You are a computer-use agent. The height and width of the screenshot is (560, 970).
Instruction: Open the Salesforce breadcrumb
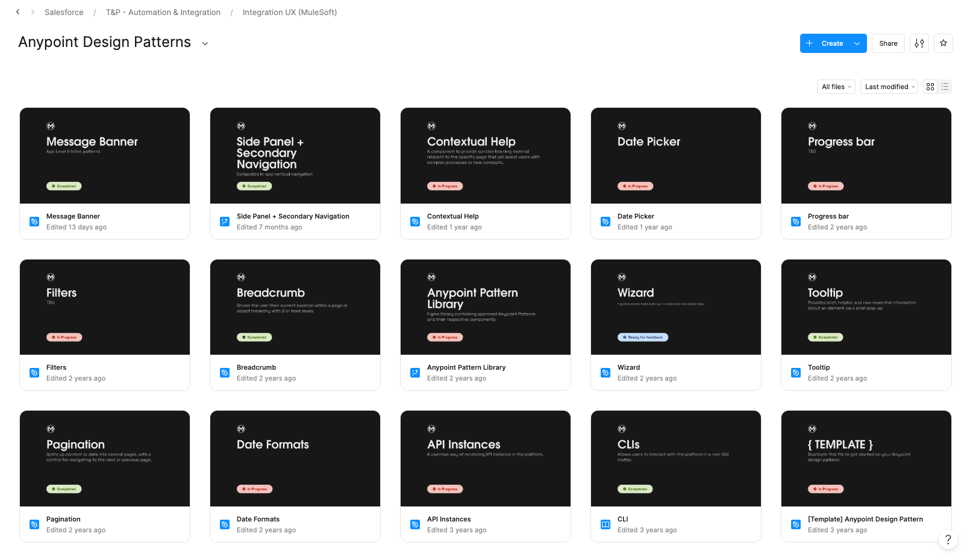[64, 12]
